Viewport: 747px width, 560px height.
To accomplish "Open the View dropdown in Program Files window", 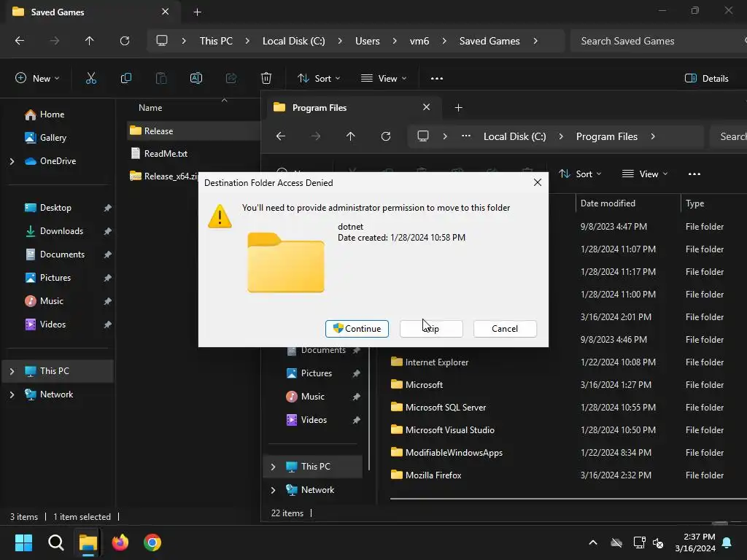I will coord(645,174).
